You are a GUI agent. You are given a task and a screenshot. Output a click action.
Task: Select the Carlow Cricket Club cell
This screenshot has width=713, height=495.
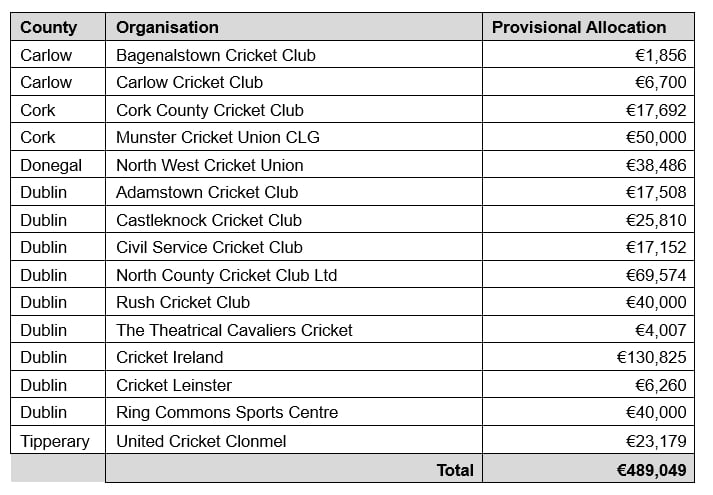[x=189, y=82]
